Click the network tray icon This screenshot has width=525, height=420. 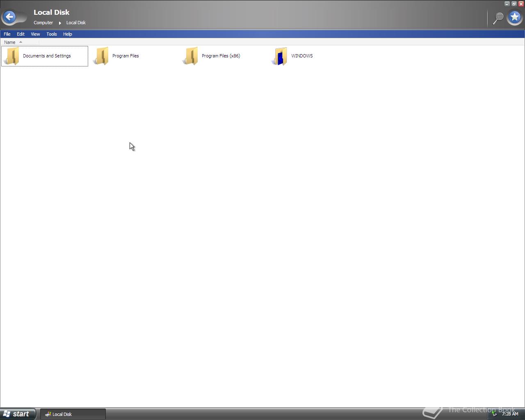pos(494,414)
